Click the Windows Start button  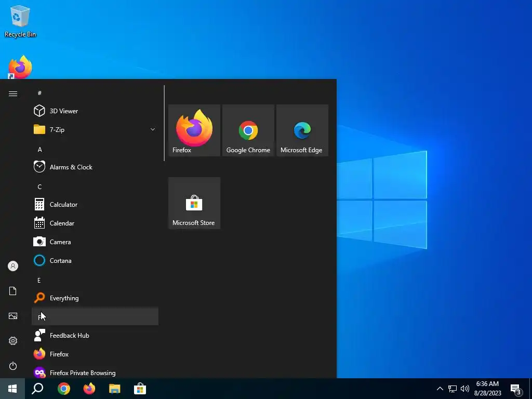12,389
